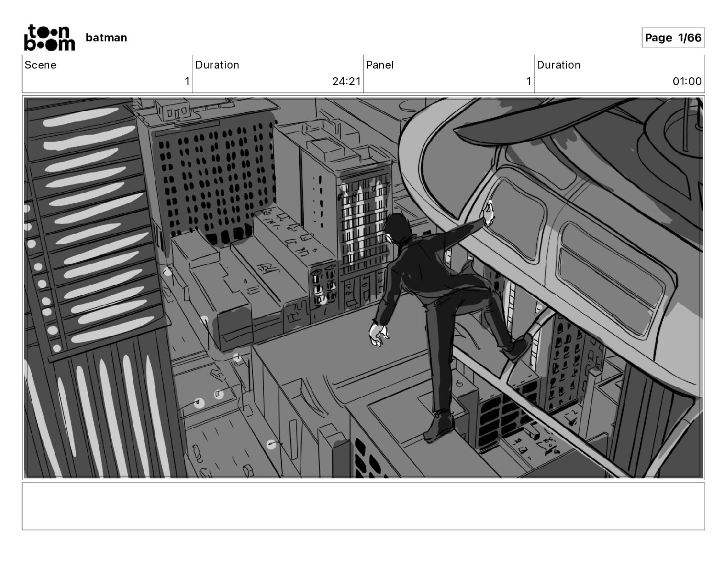
Task: Click the storyboard panel drawing thumbnail
Action: 363,288
